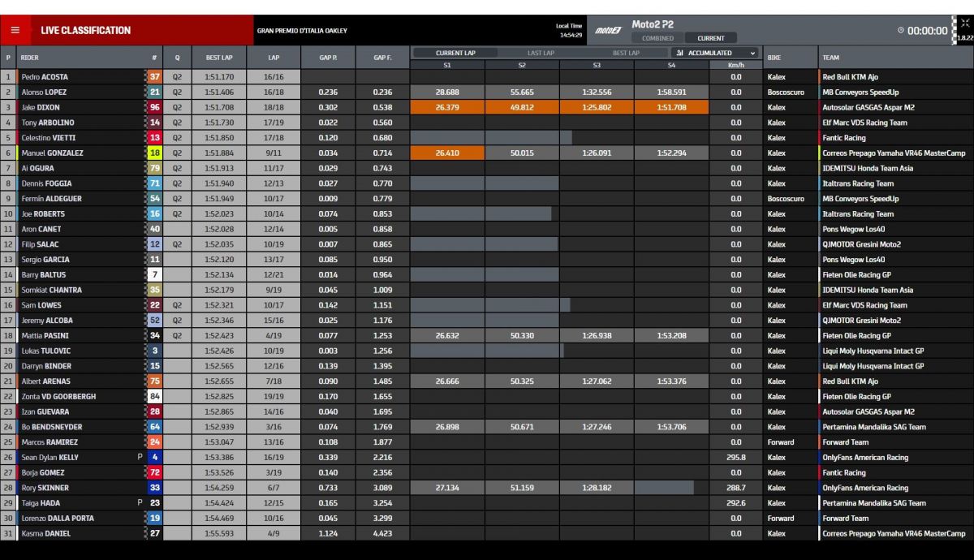Select rider Zonta VD GOORBERGH
974x560 pixels.
(x=58, y=397)
